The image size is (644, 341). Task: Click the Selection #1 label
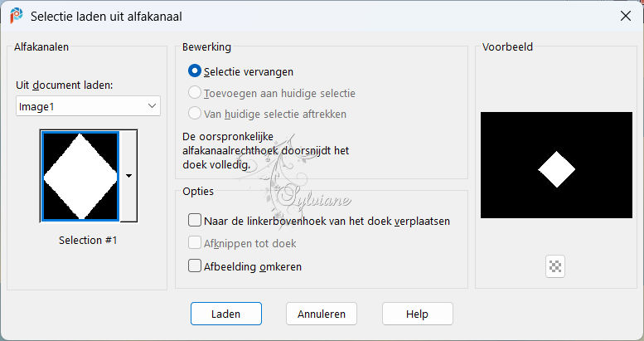[88, 241]
